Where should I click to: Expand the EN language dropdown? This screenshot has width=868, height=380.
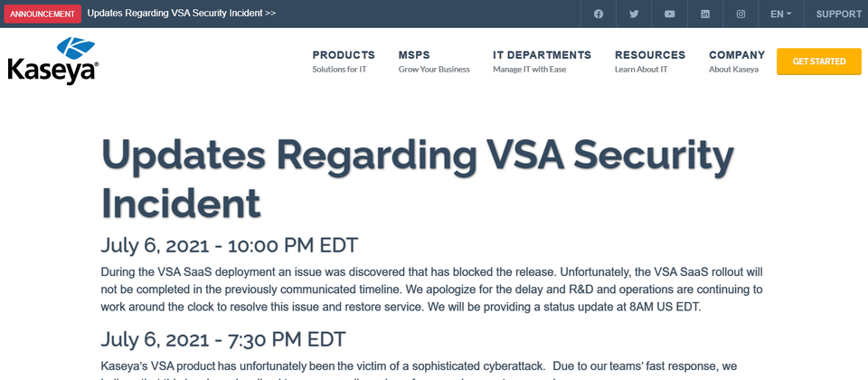(x=780, y=14)
